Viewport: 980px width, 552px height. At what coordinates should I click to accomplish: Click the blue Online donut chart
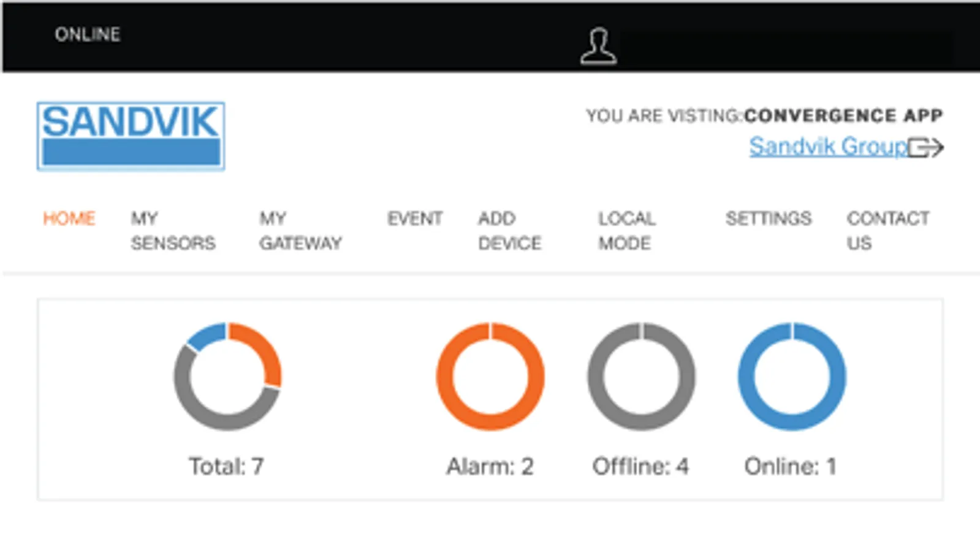click(x=792, y=376)
